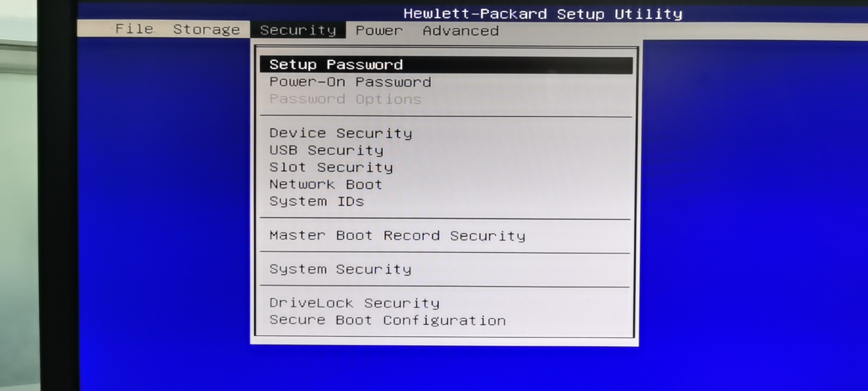Open Secure Boot Configuration
Image resolution: width=868 pixels, height=391 pixels.
coord(387,320)
